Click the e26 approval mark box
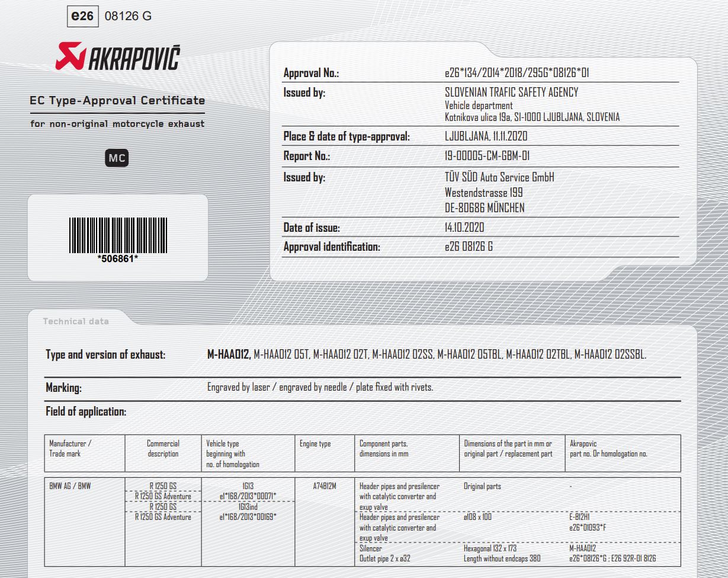This screenshot has height=578, width=728. point(82,16)
